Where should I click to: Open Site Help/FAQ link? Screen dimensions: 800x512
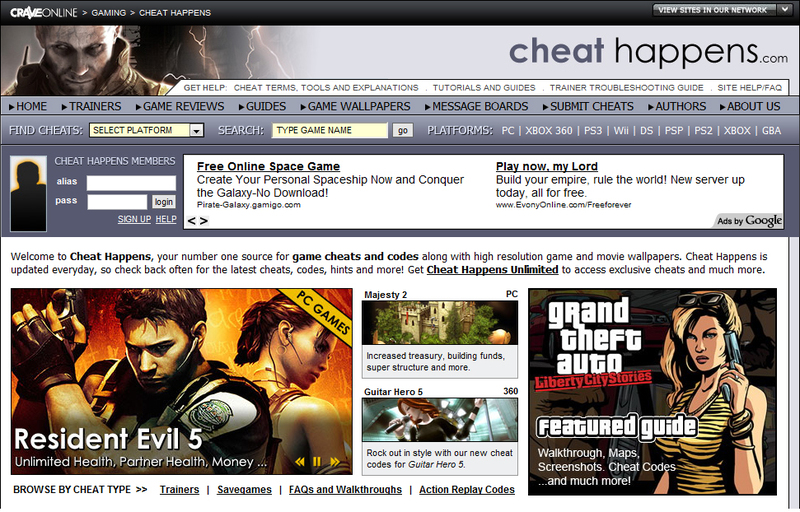749,88
